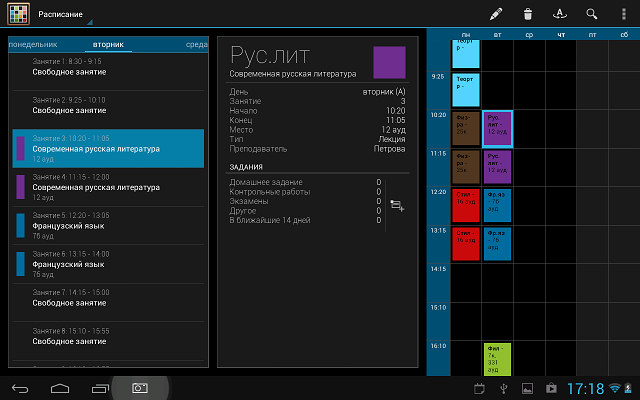Click the Домашнее задание row
Screen dimensions: 640x400
pyautogui.click(x=305, y=182)
